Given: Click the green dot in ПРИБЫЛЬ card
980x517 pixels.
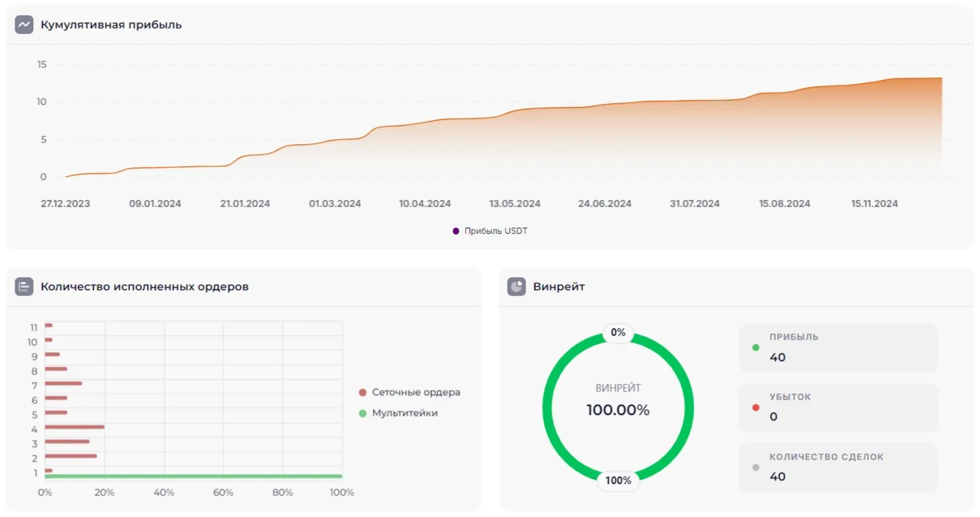Looking at the screenshot, I should pyautogui.click(x=755, y=347).
